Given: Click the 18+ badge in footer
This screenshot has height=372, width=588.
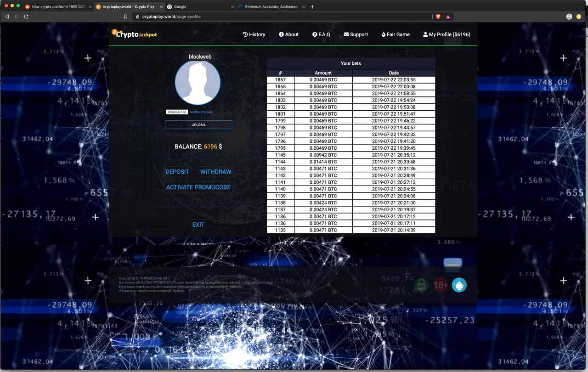Looking at the screenshot, I should point(440,285).
